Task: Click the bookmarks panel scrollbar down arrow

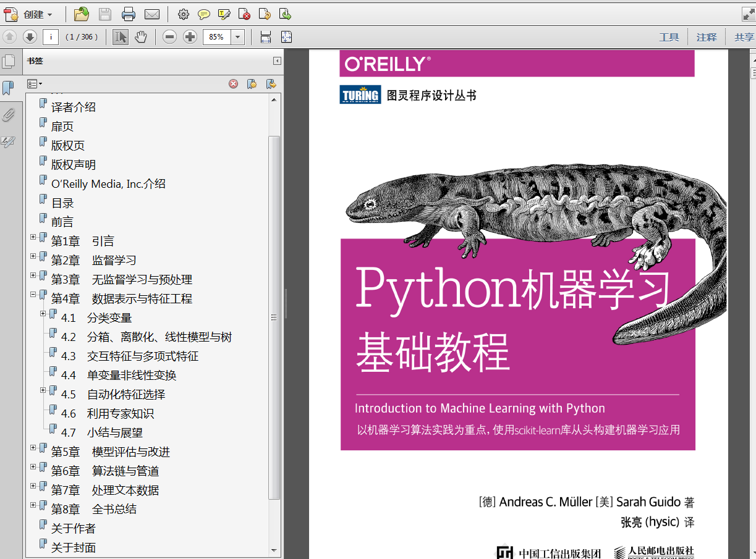Action: click(274, 550)
